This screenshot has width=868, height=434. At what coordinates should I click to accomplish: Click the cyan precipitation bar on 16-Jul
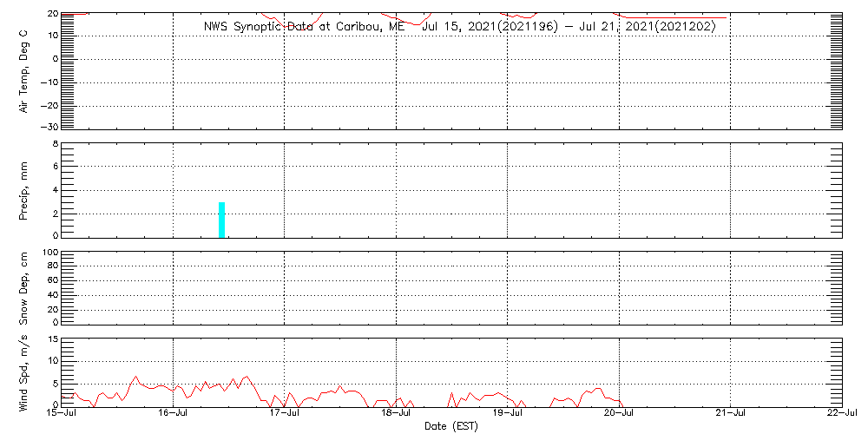(221, 220)
